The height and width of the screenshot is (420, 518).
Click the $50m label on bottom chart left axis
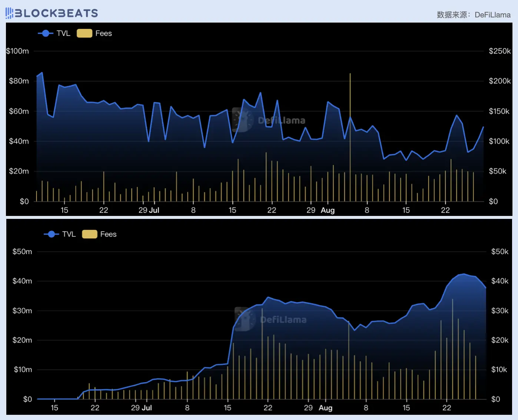click(22, 251)
